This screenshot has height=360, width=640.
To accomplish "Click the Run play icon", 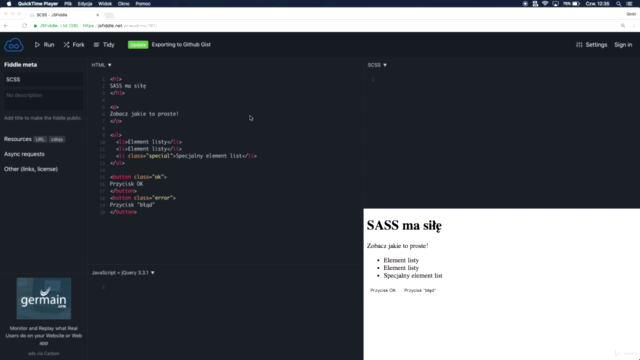I will coord(37,44).
